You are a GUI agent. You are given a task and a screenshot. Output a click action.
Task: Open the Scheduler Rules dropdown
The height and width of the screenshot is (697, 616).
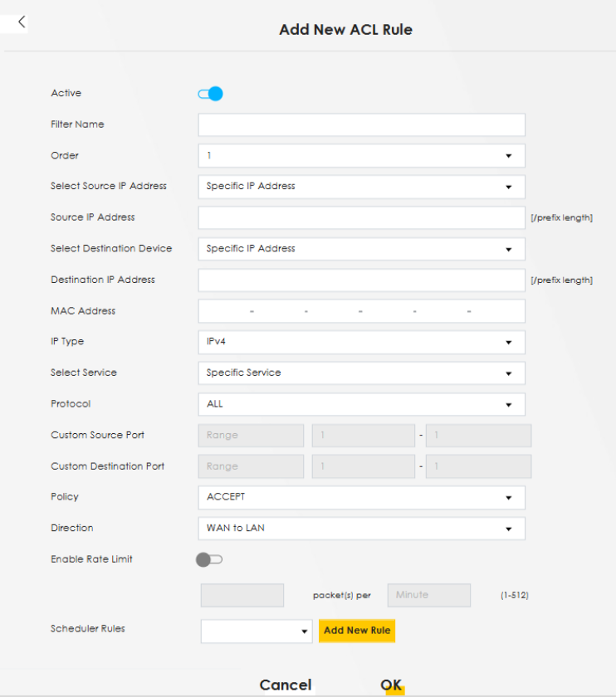pyautogui.click(x=257, y=631)
